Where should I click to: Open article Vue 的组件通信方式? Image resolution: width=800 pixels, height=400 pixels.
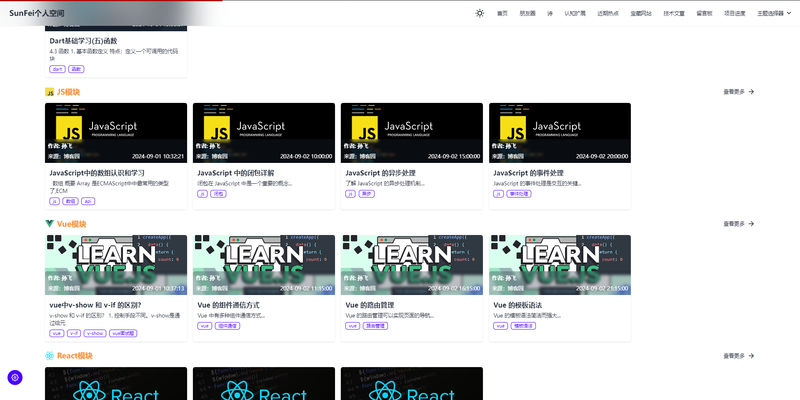point(228,305)
